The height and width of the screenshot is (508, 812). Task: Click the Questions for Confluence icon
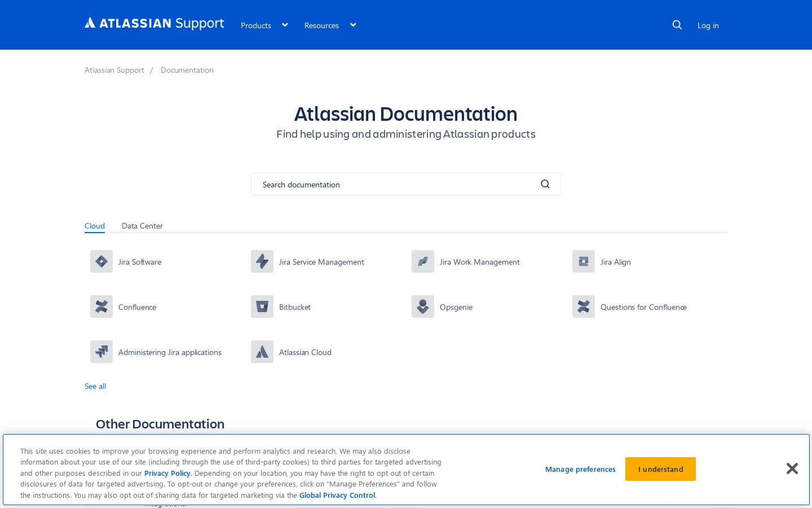click(584, 306)
